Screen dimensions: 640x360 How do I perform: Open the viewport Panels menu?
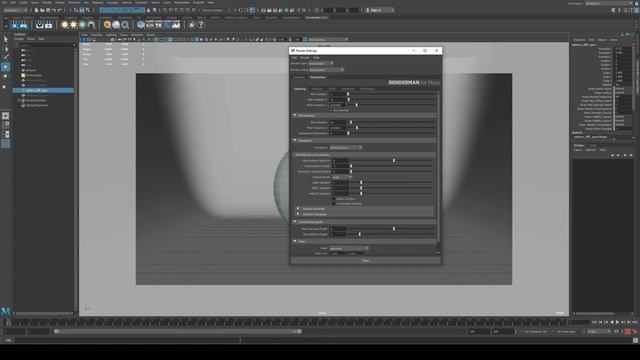pyautogui.click(x=151, y=35)
